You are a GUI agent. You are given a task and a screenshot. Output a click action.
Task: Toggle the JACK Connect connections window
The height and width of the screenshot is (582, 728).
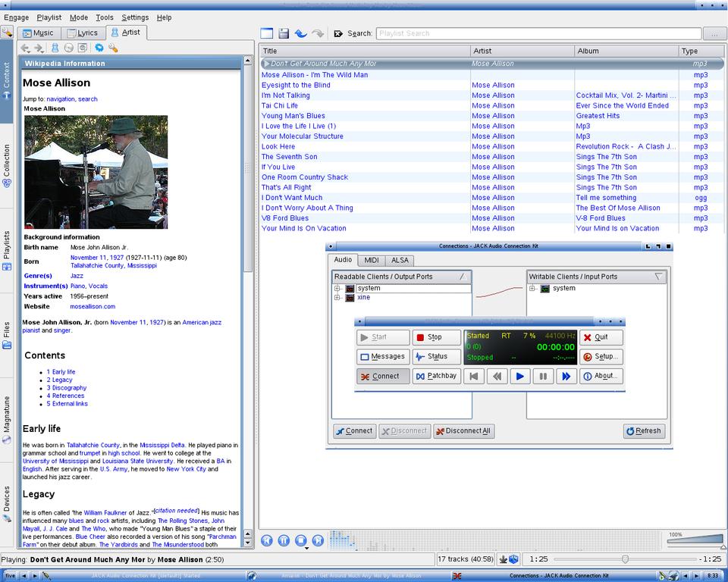(x=383, y=376)
